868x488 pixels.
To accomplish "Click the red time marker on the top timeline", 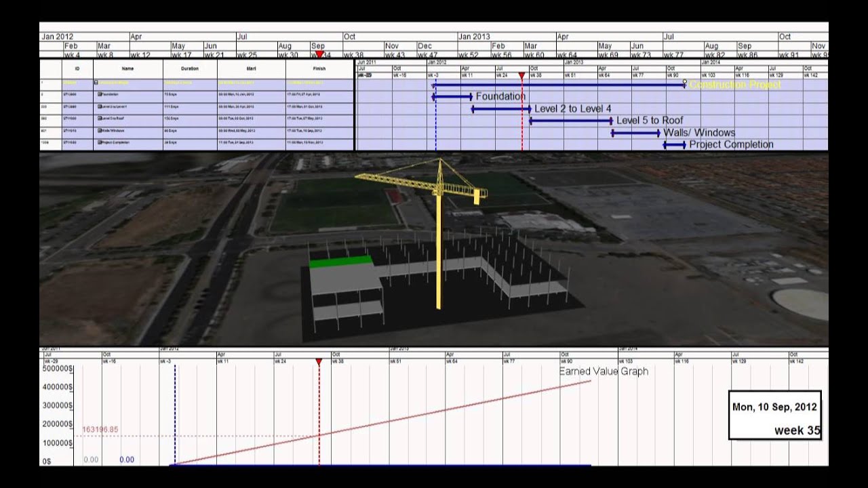I will click(319, 54).
